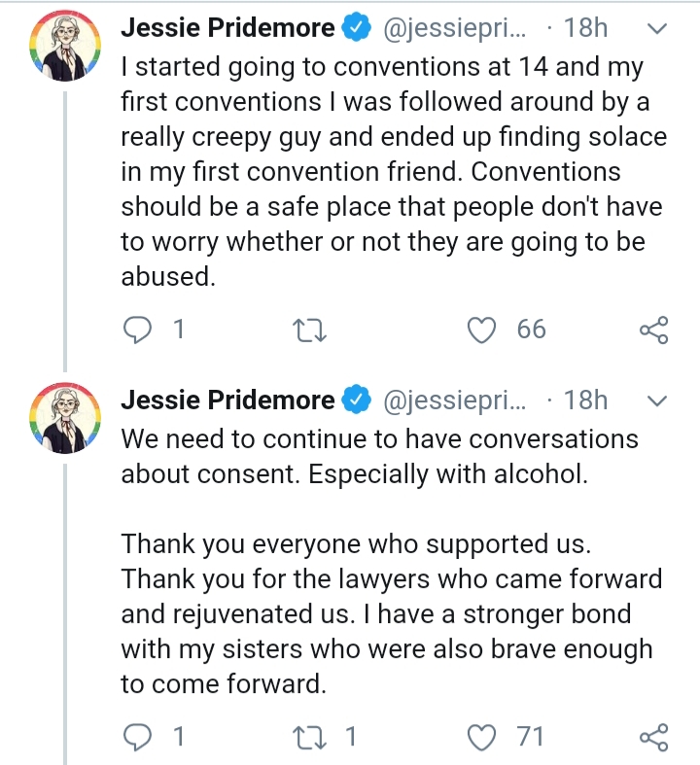Open Jessie Pridemore profile name on first tweet
The height and width of the screenshot is (765, 700).
click(x=227, y=27)
